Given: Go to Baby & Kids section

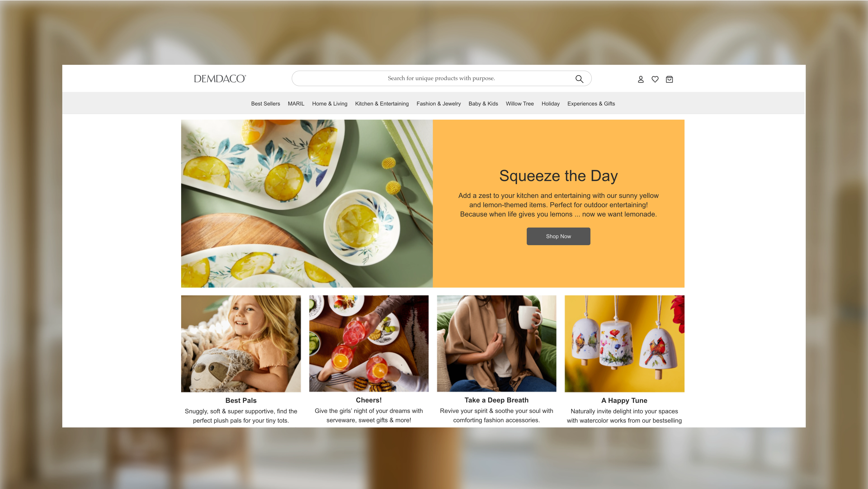Looking at the screenshot, I should click(x=483, y=103).
